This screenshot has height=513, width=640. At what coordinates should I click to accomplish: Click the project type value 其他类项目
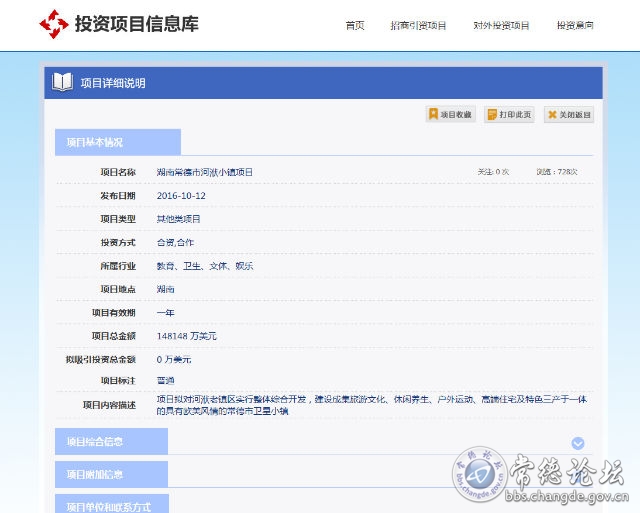pyautogui.click(x=178, y=219)
